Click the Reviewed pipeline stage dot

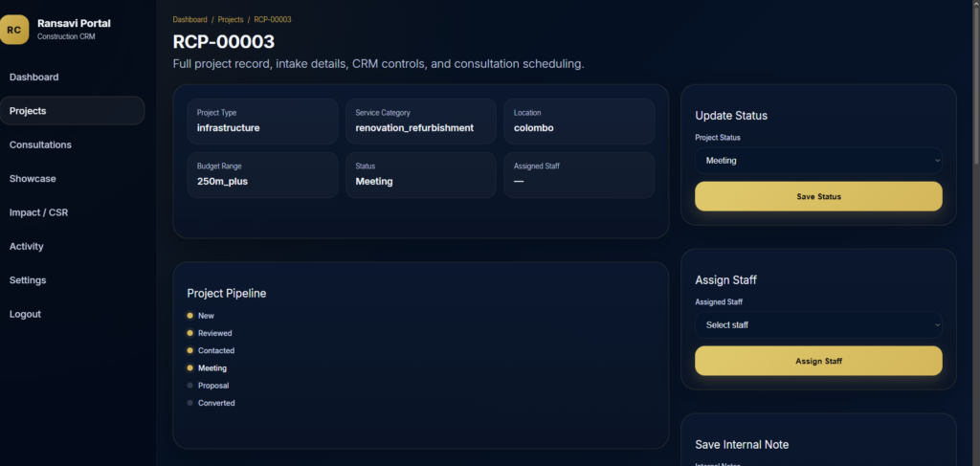(x=189, y=333)
